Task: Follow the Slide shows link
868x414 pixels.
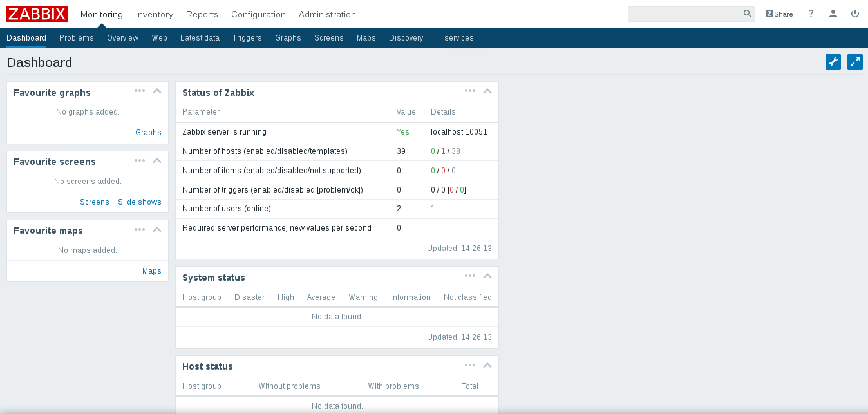Action: coord(140,202)
